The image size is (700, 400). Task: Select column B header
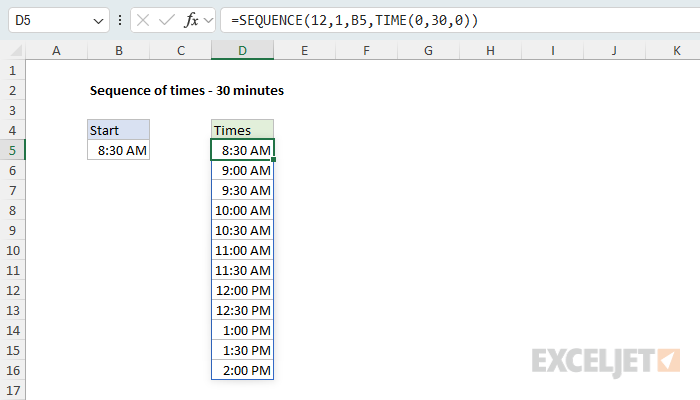point(119,50)
